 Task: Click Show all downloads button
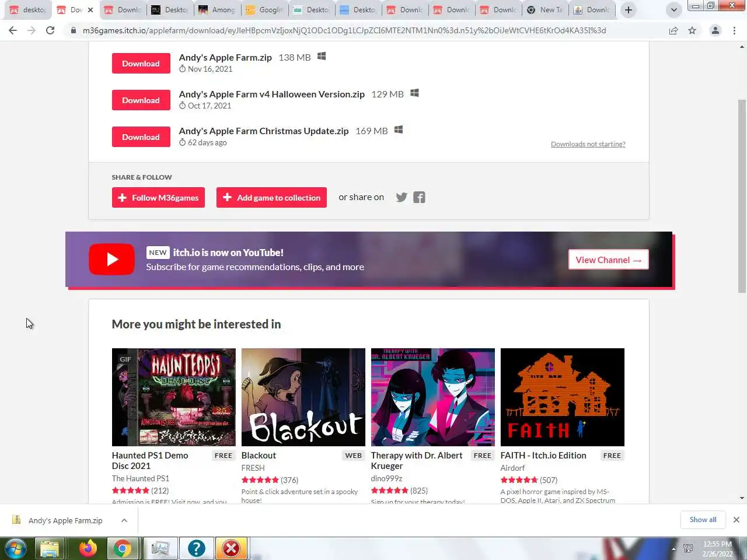[x=703, y=520]
